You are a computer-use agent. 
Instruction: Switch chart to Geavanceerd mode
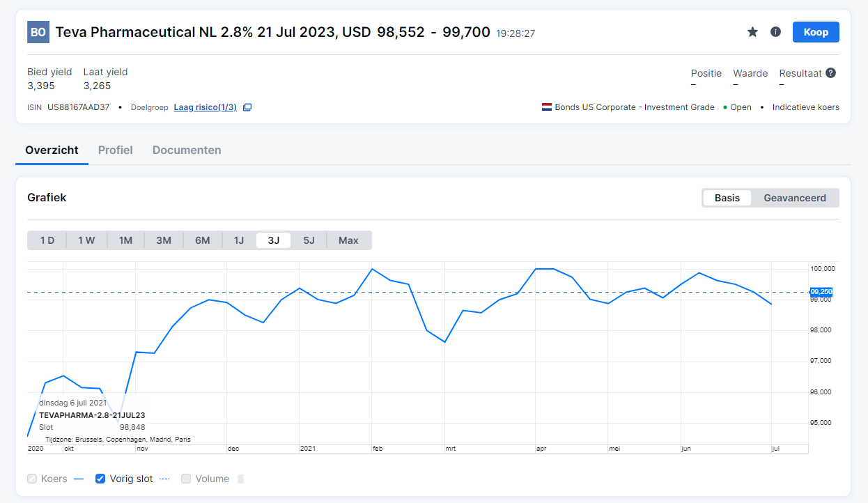click(795, 198)
